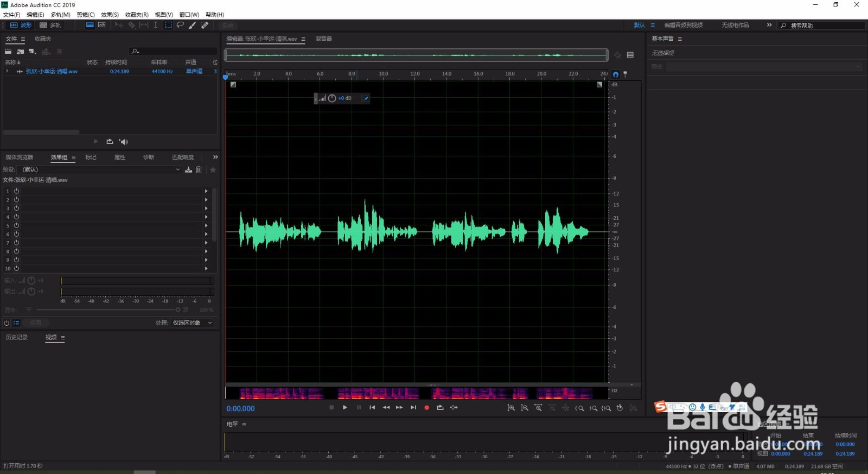Toggle auto-play speaker icon in Files panel
This screenshot has height=474, width=868.
click(x=123, y=141)
